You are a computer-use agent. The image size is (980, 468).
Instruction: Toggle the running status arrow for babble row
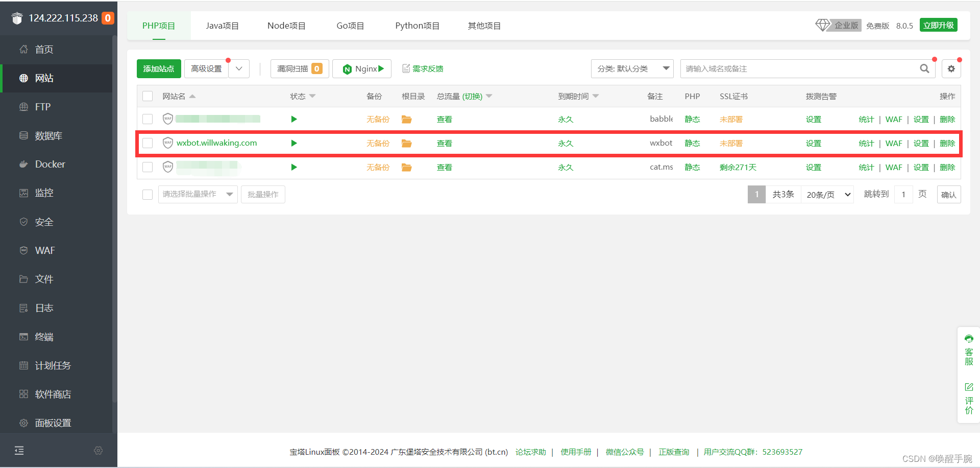pyautogui.click(x=294, y=119)
